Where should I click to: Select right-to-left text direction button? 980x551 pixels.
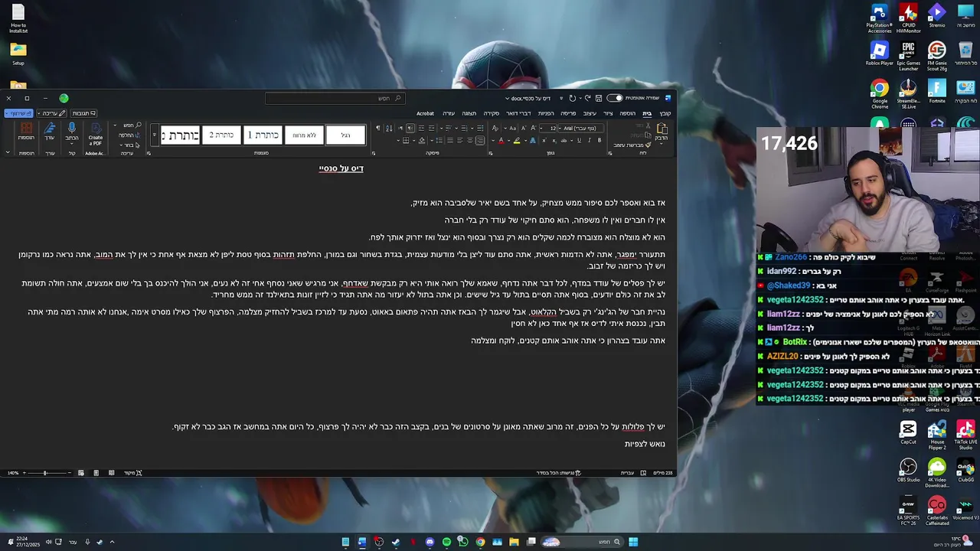(410, 129)
